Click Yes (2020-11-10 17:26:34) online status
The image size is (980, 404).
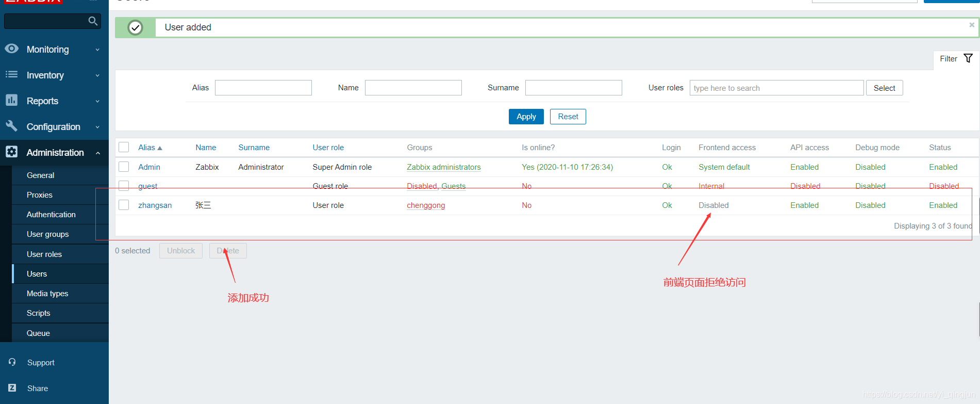point(567,167)
